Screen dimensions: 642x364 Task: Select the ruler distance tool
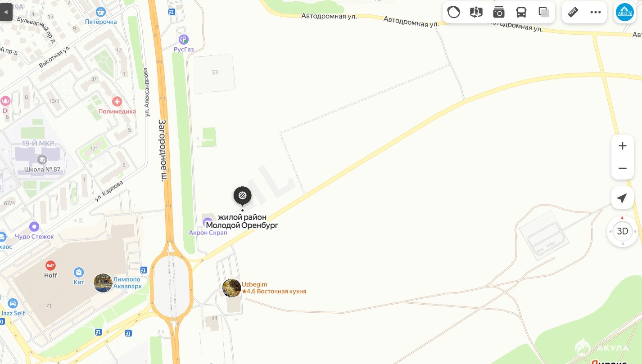[x=573, y=12]
